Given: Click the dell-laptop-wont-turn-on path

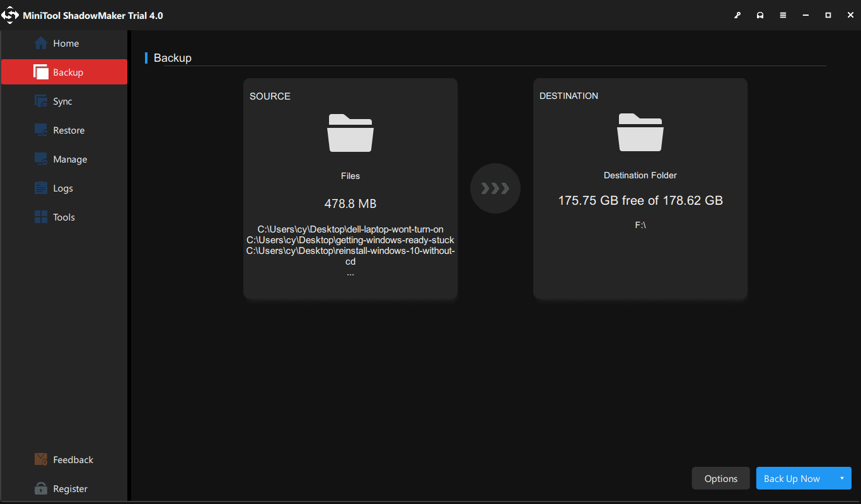Looking at the screenshot, I should point(350,229).
